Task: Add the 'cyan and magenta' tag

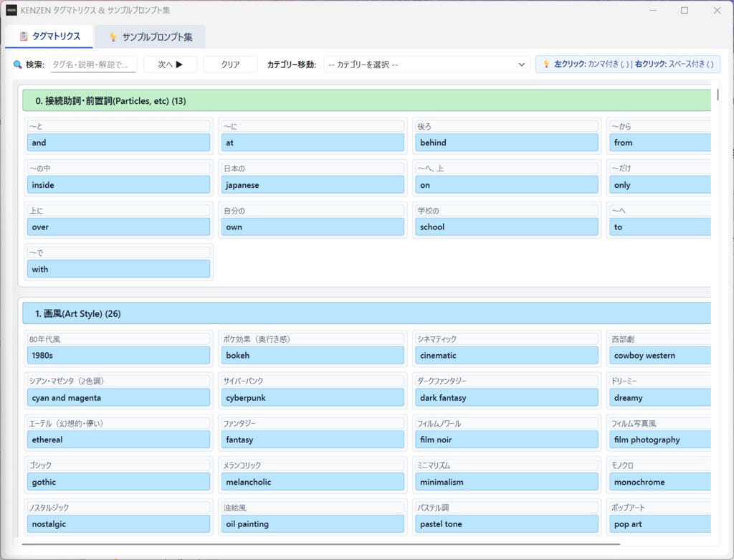Action: pos(118,397)
